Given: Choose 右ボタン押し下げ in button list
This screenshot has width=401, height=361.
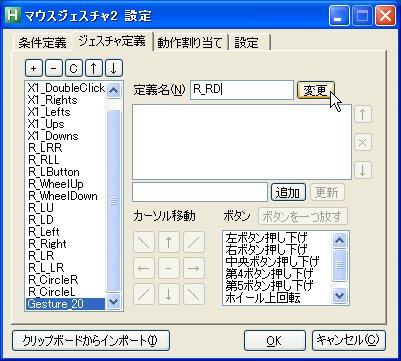Looking at the screenshot, I should [x=277, y=250].
